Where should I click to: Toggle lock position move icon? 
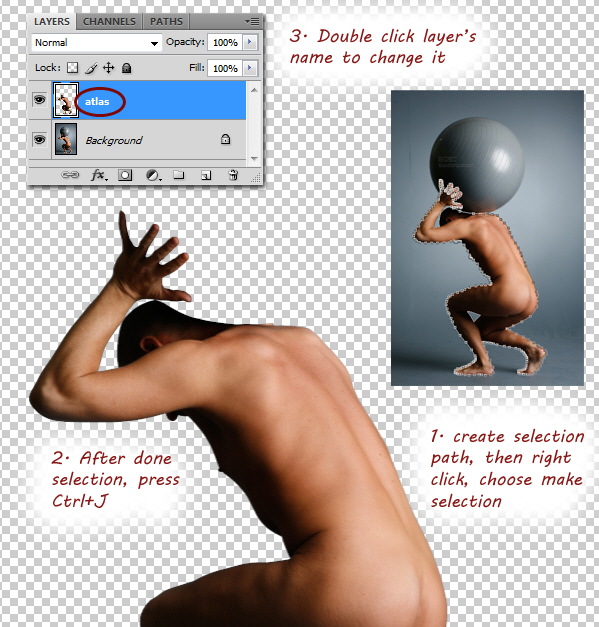point(108,68)
